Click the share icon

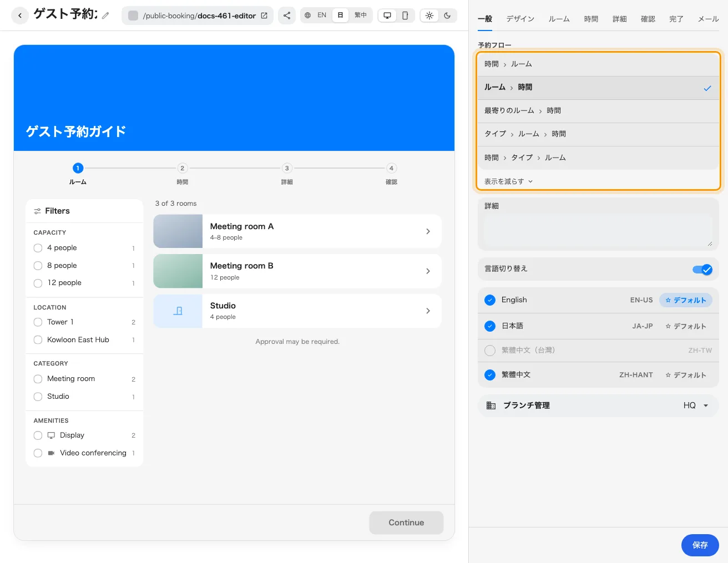click(x=286, y=16)
